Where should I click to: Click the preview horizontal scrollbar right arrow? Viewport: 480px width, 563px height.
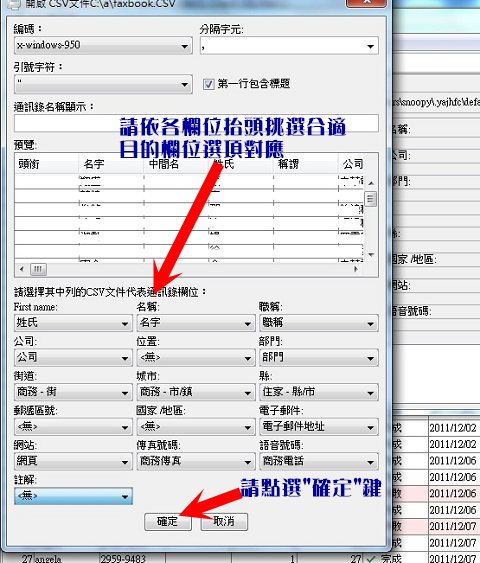[356, 269]
